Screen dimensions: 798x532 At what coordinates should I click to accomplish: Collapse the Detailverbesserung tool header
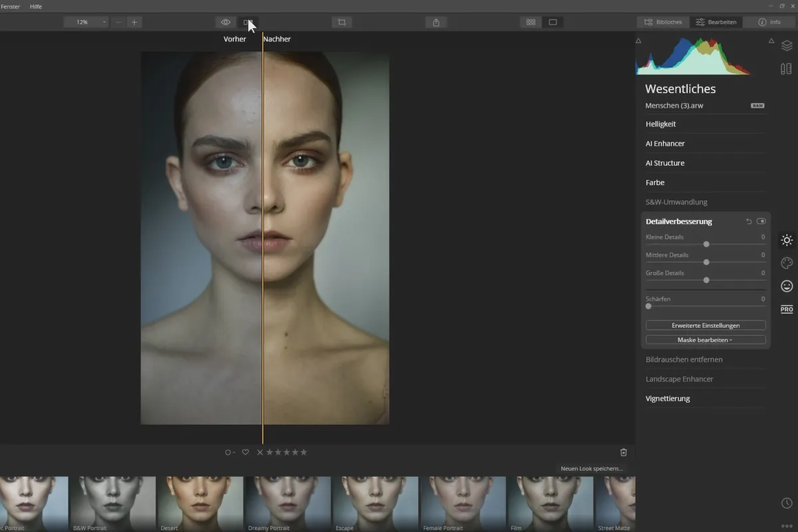point(679,221)
